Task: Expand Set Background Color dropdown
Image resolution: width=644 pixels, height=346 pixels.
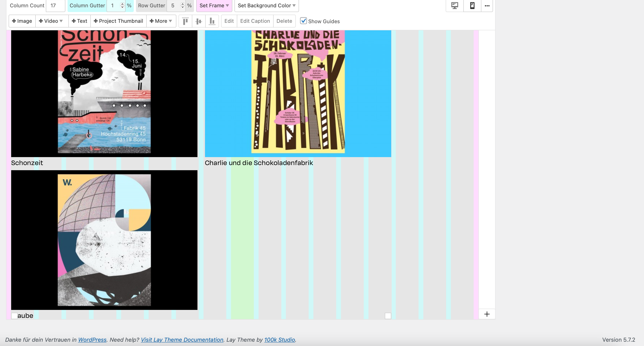Action: tap(267, 6)
